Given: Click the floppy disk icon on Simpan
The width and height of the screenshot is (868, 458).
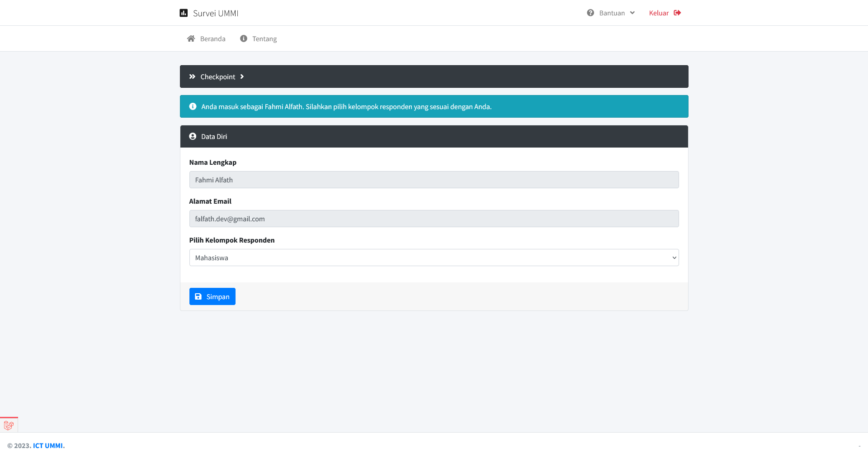Looking at the screenshot, I should pos(198,297).
